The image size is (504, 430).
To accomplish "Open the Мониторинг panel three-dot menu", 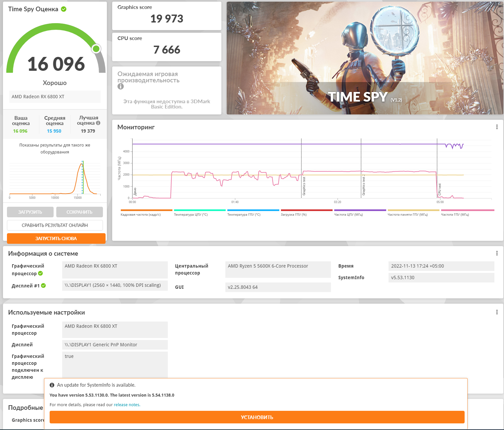I will point(497,127).
